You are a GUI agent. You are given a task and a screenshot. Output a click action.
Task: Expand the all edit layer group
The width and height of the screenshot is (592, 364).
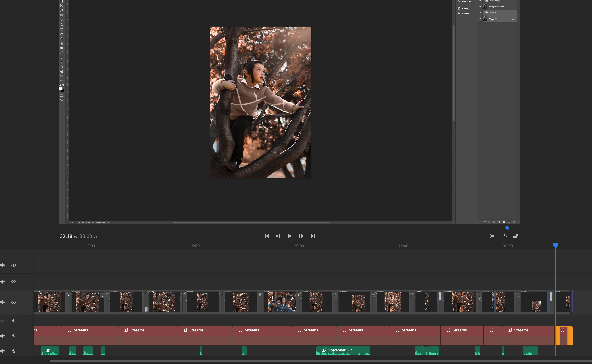point(484,12)
